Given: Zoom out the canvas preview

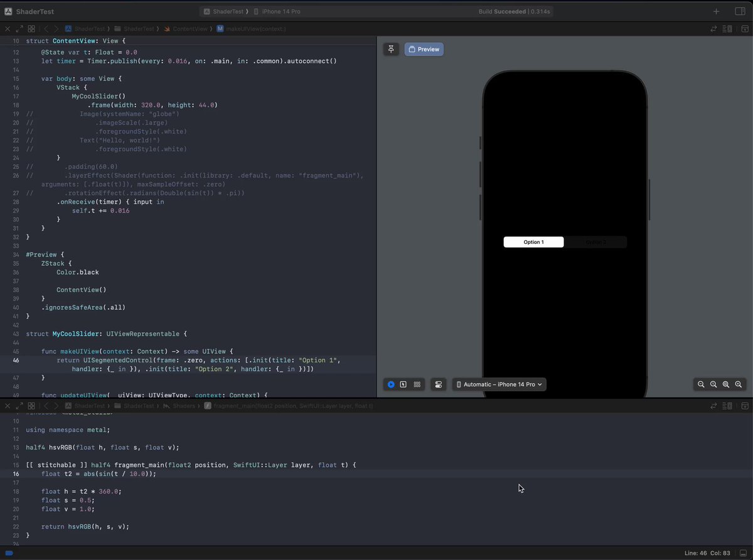Looking at the screenshot, I should click(701, 384).
